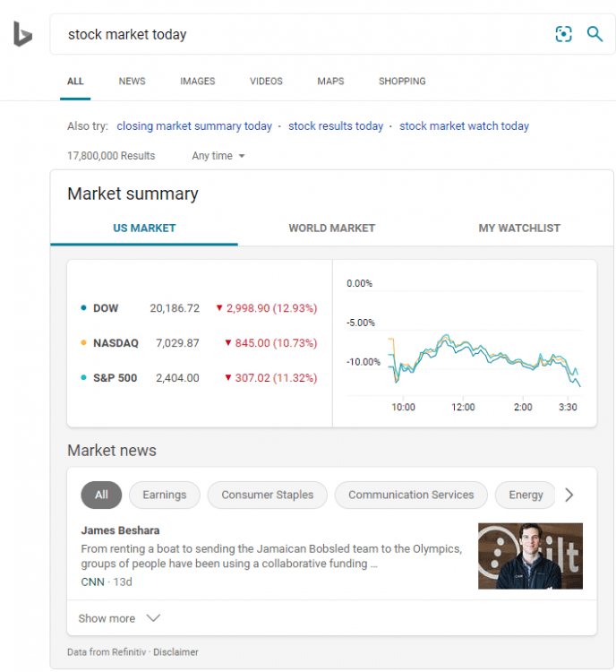Click closing market summary today suggestion
616x672 pixels.
(194, 126)
